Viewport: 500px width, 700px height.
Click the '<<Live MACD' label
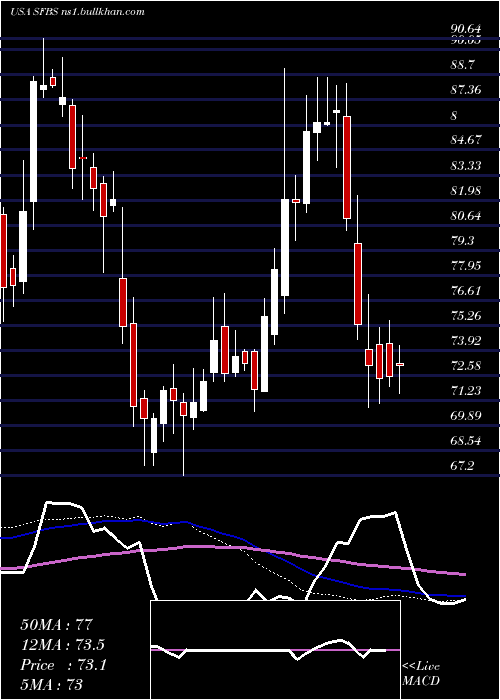point(421,673)
